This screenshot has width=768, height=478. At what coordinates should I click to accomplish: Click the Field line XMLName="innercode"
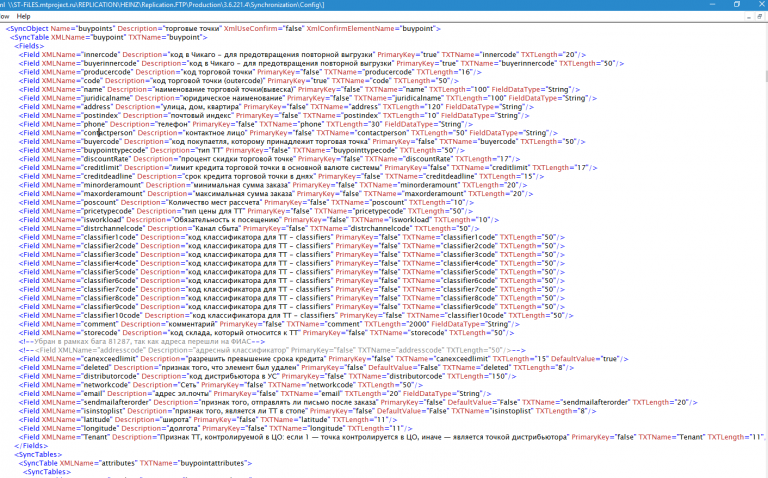tap(302, 54)
